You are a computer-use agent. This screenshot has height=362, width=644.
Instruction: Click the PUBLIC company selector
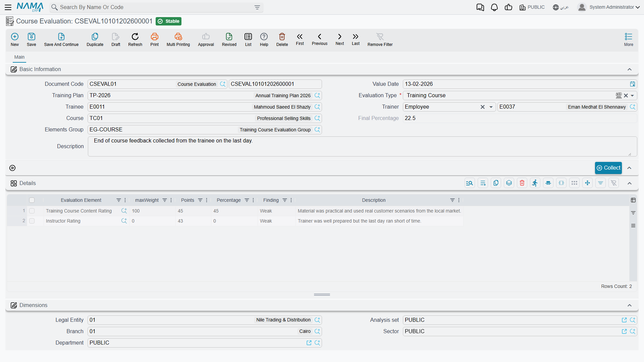[x=532, y=7]
